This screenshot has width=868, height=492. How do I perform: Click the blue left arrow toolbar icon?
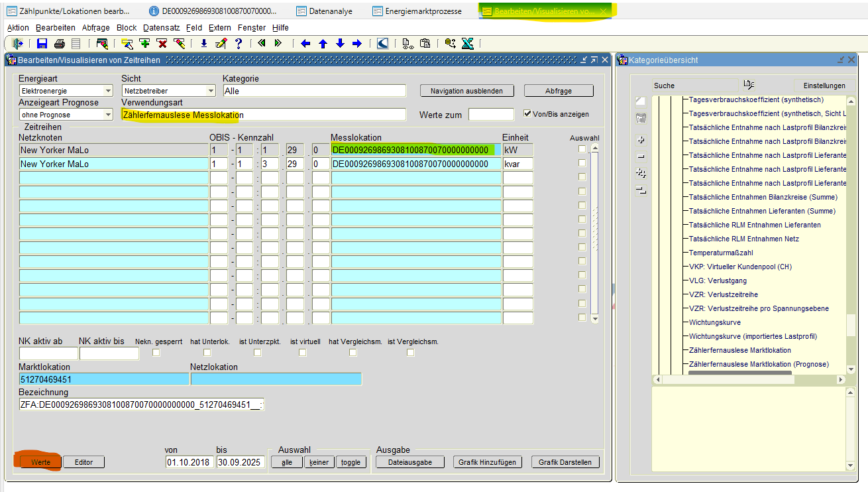305,44
